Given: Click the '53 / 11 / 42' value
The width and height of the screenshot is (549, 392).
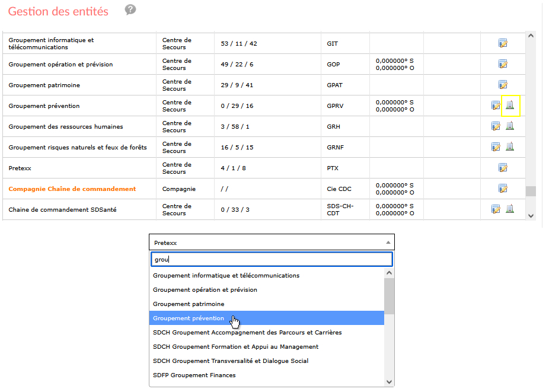Looking at the screenshot, I should coord(239,43).
